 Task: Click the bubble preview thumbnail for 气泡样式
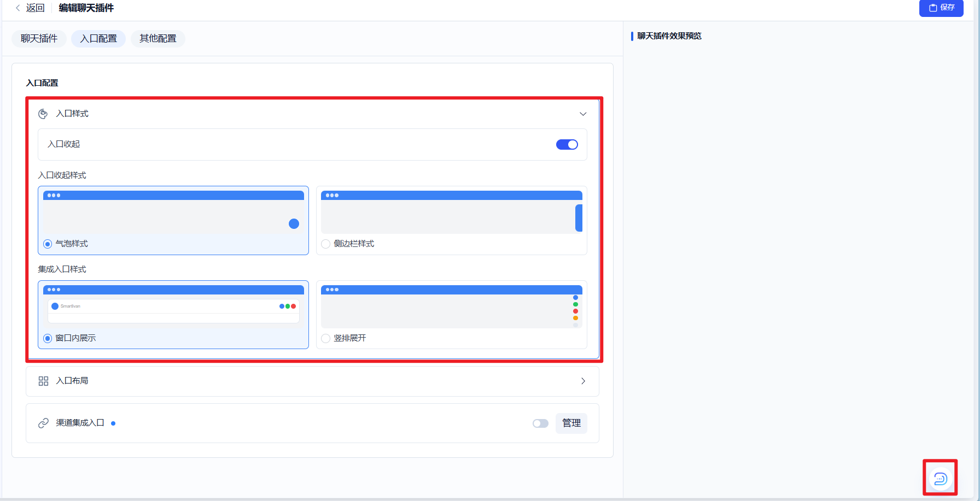(173, 212)
